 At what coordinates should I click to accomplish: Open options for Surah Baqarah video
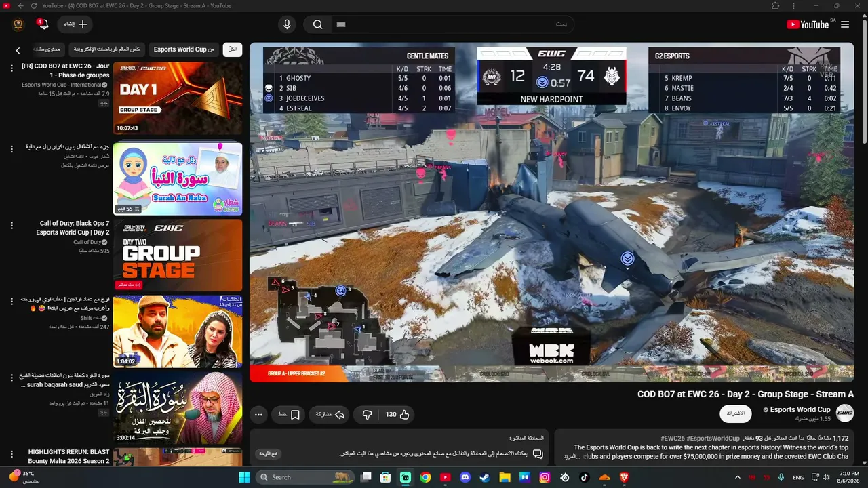click(11, 377)
